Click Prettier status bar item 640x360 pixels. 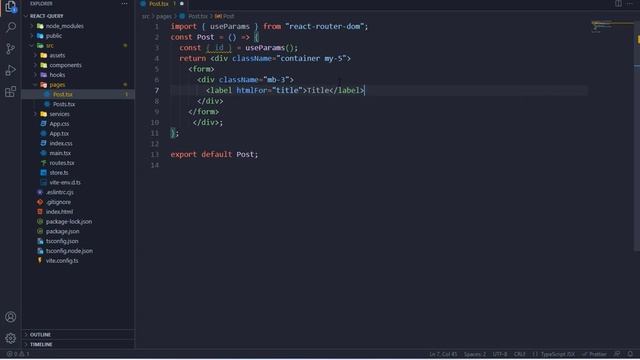(x=595, y=354)
